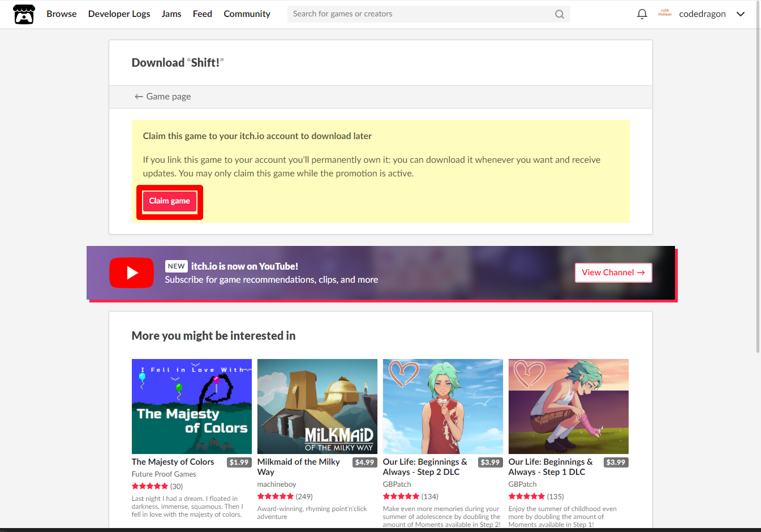Open the notifications bell
The image size is (761, 532).
point(642,14)
